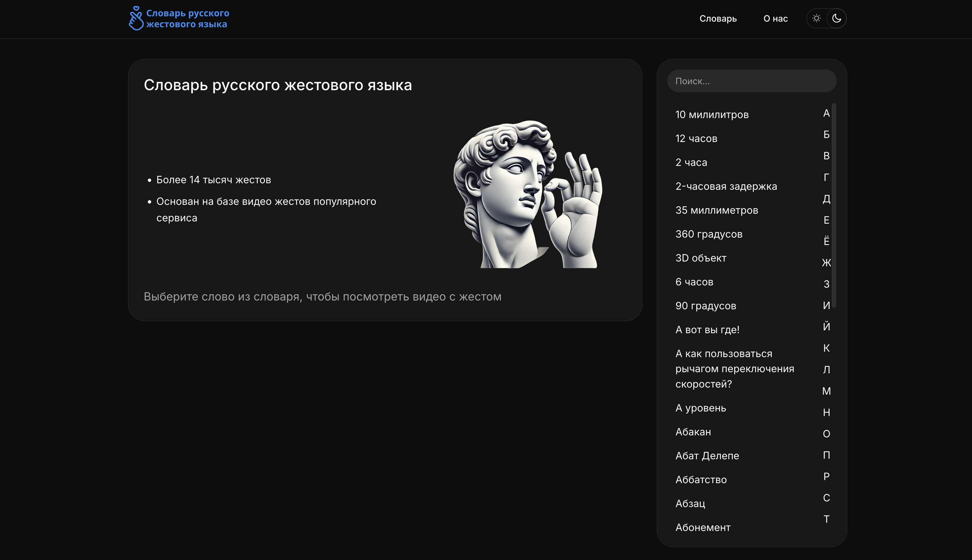Go to letter И in alphabet index
The height and width of the screenshot is (560, 972).
[826, 305]
